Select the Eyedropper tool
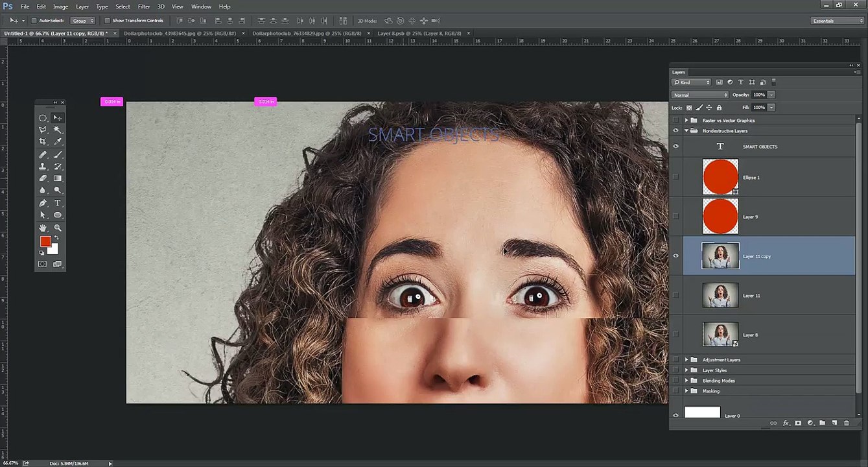This screenshot has height=467, width=868. pyautogui.click(x=58, y=141)
